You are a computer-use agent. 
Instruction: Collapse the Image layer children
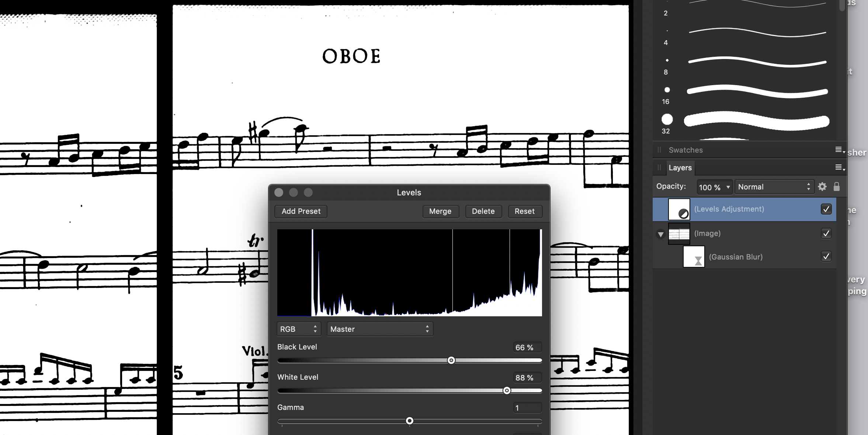tap(661, 234)
